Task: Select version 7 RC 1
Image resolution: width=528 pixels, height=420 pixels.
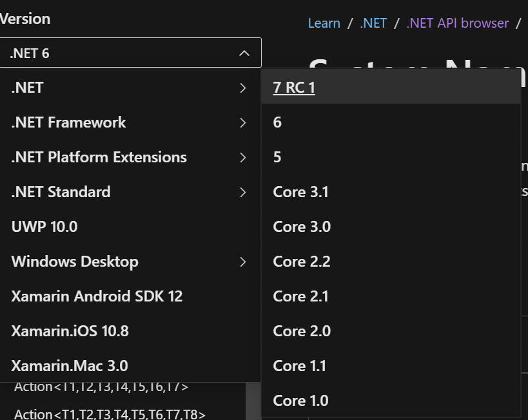Action: point(294,88)
